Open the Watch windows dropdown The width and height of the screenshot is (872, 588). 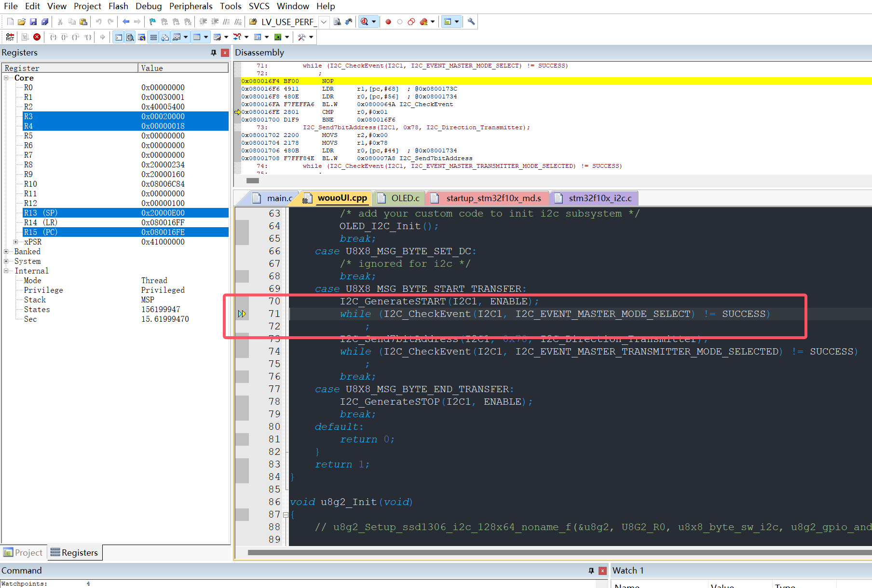(x=186, y=37)
